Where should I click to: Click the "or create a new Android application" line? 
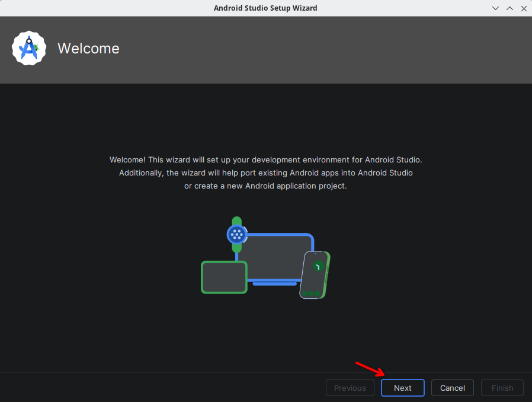(x=265, y=186)
